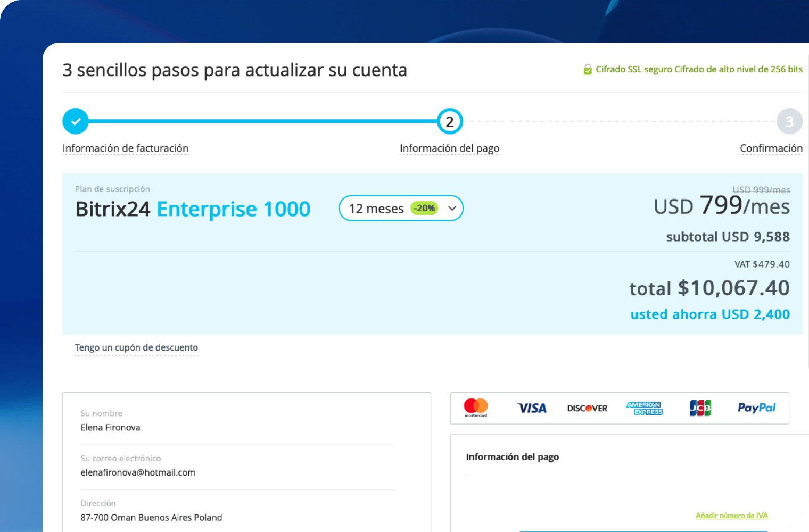Select the Información del pago step label
This screenshot has width=809, height=532.
449,148
